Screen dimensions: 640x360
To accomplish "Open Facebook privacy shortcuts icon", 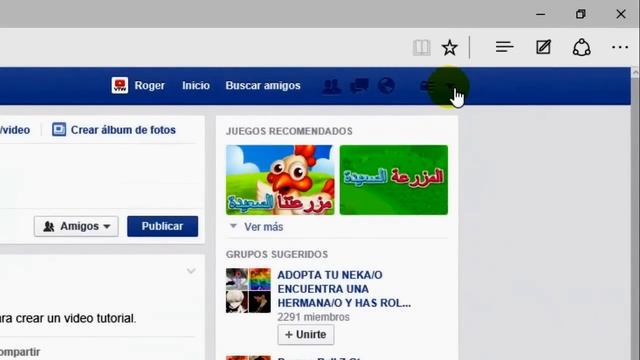I will tap(427, 86).
